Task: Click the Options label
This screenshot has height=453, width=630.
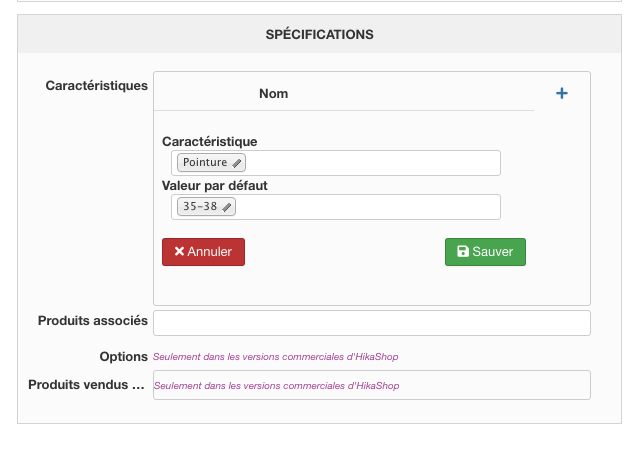Action: 123,357
